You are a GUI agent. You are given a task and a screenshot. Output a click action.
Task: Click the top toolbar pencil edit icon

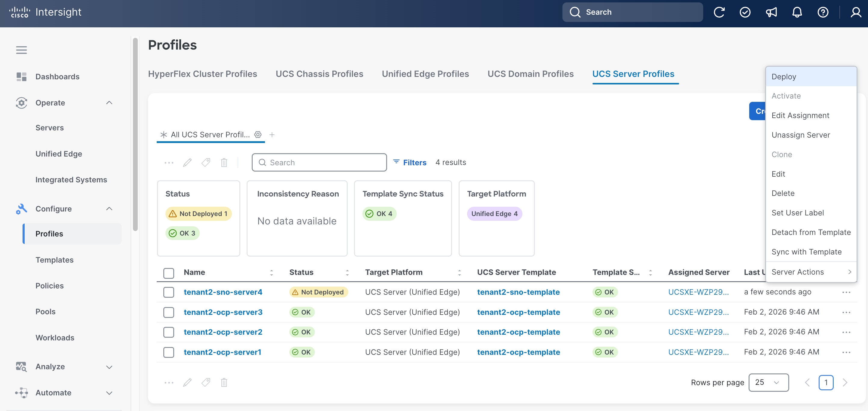coord(187,163)
